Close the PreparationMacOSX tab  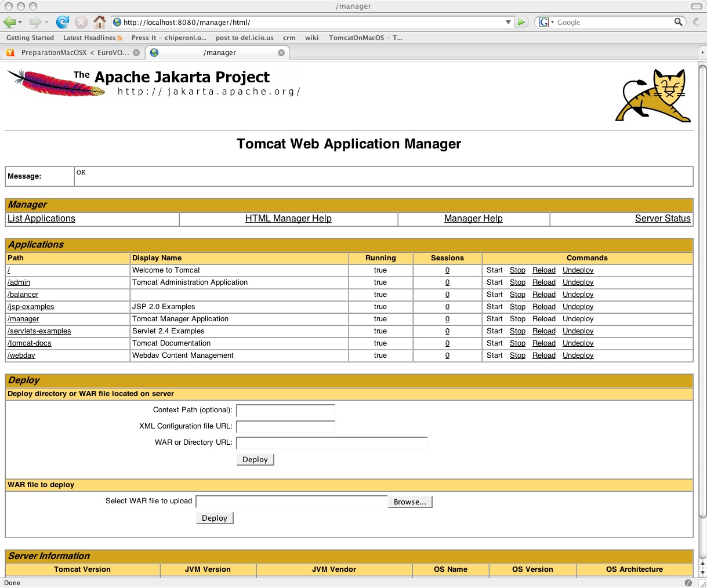(136, 53)
